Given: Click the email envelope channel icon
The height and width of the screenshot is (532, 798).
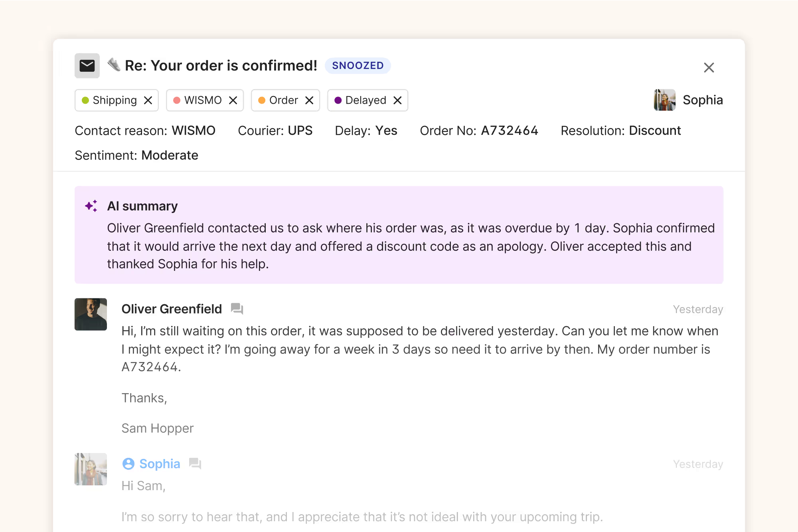Looking at the screenshot, I should (87, 66).
